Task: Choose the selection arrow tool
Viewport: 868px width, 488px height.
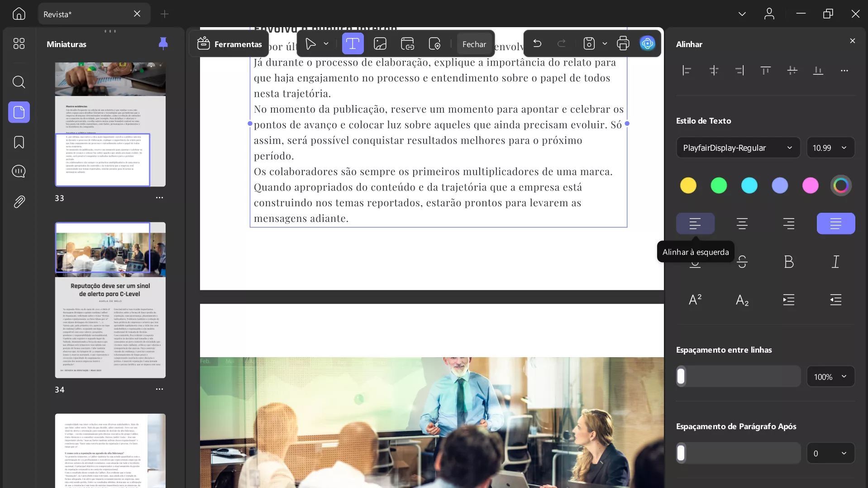Action: pyautogui.click(x=310, y=44)
